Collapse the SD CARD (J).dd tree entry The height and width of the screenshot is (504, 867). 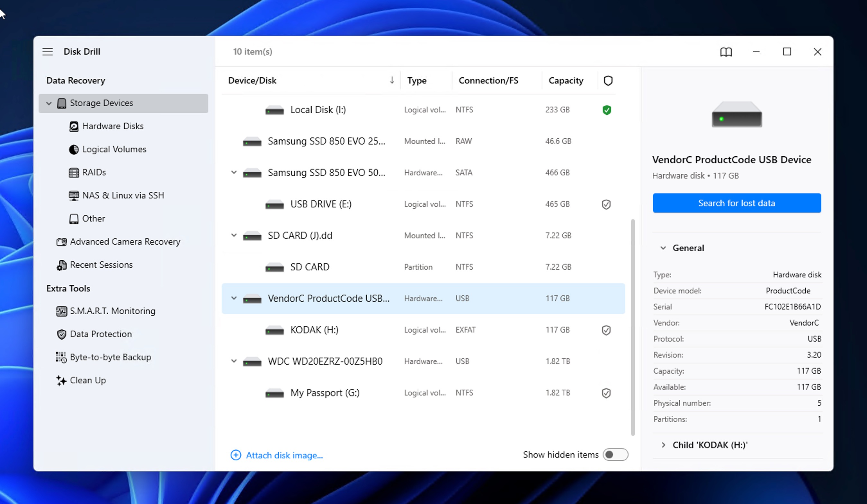234,235
